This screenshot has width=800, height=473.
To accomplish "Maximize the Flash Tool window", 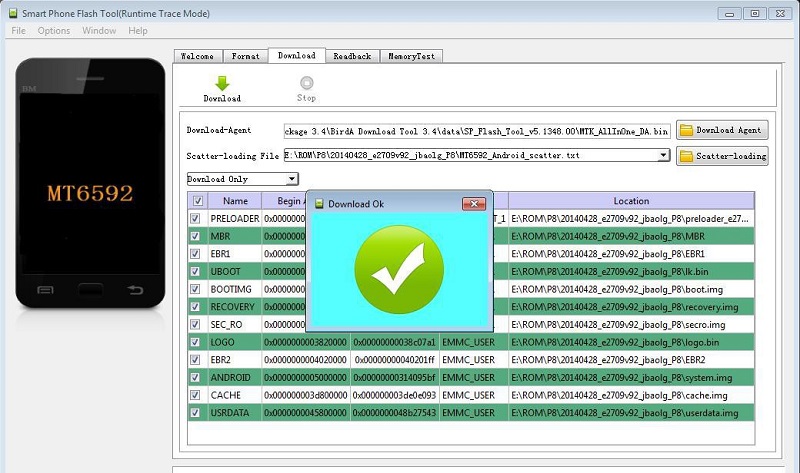I will click(x=755, y=14).
